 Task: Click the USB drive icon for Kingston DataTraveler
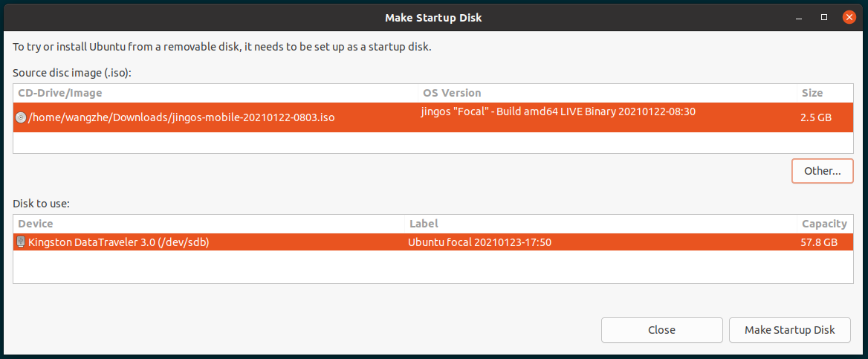[21, 242]
